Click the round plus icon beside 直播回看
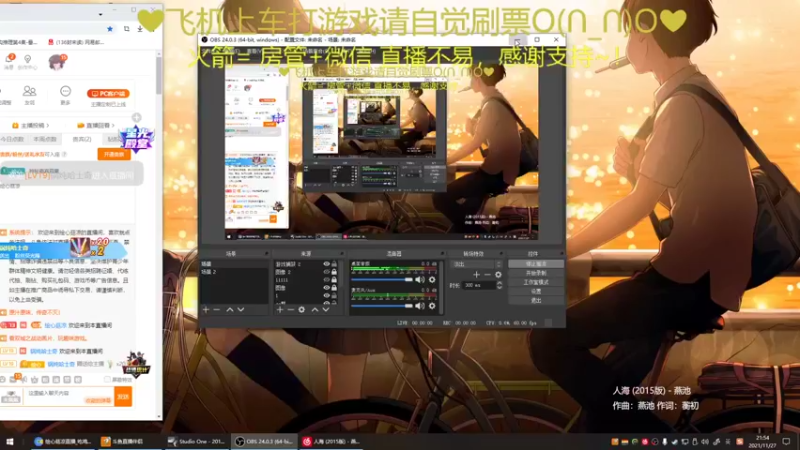Screen dimensions: 800x450 (136, 118)
